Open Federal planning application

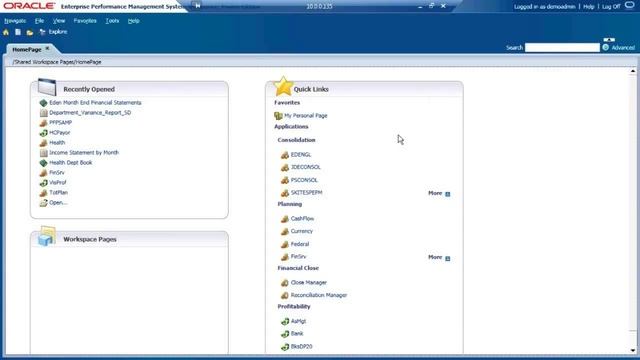pos(300,244)
